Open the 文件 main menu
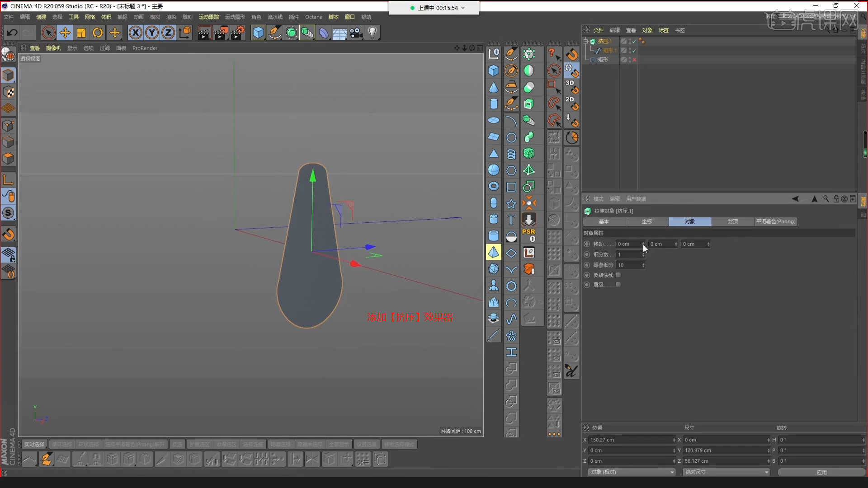 pos(9,17)
